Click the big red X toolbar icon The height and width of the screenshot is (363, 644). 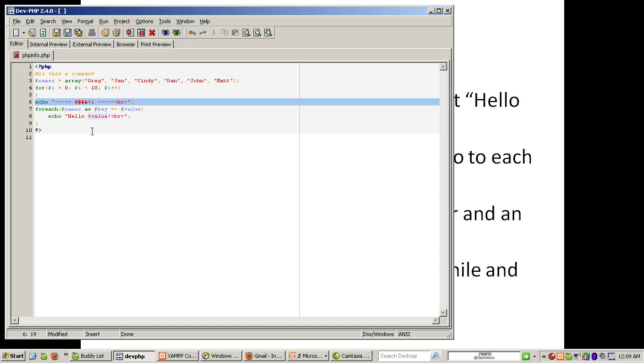152,33
